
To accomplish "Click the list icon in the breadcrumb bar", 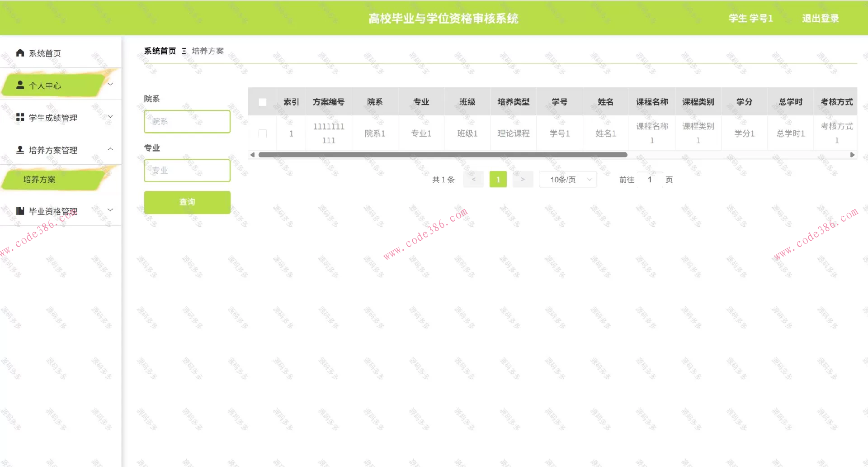I will point(184,51).
